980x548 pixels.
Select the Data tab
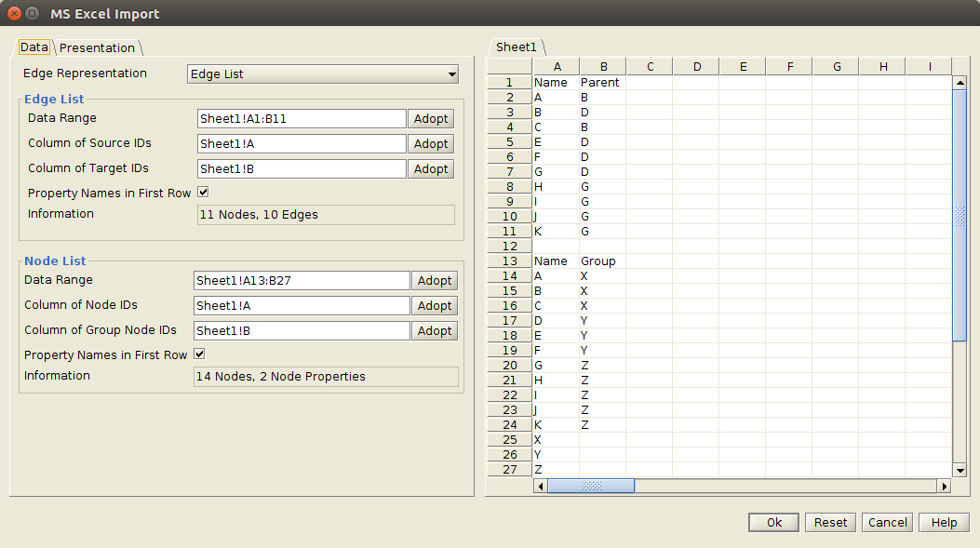click(x=34, y=47)
